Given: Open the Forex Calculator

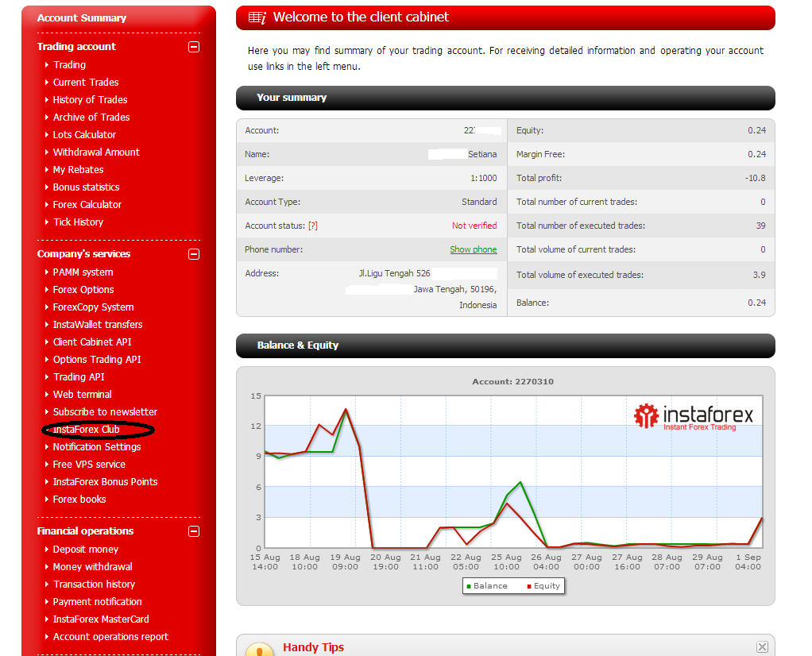Looking at the screenshot, I should tap(87, 205).
